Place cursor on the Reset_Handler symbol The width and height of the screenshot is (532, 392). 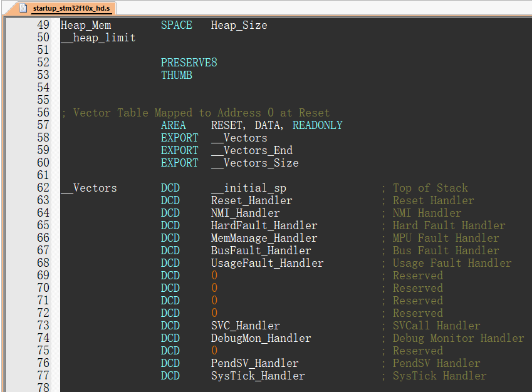coord(251,200)
